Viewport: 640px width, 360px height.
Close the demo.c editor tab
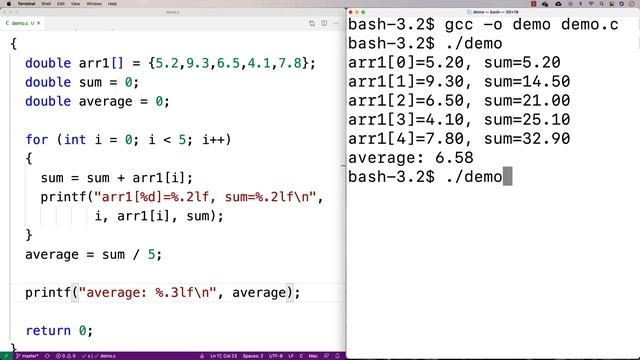(x=39, y=23)
